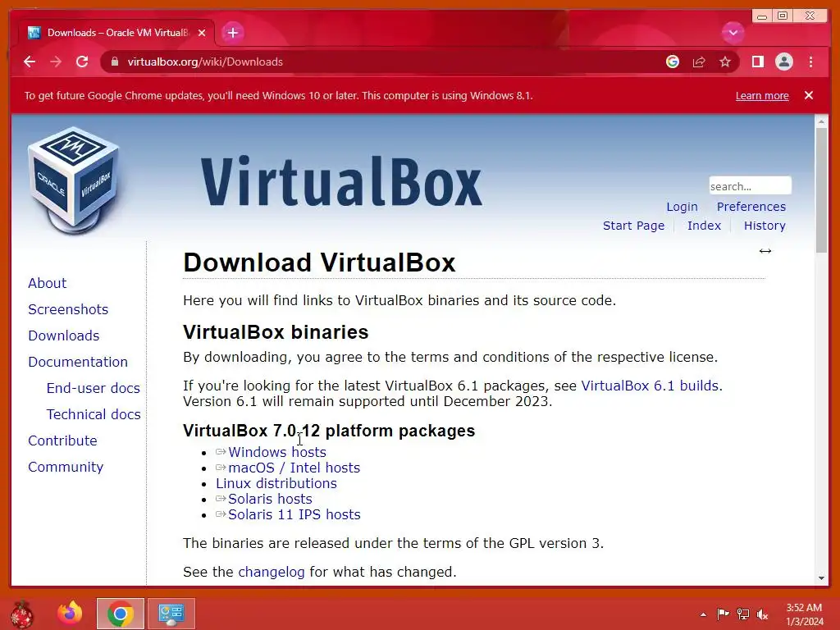
Task: Open Screenshots in the sidebar
Action: pyautogui.click(x=68, y=309)
